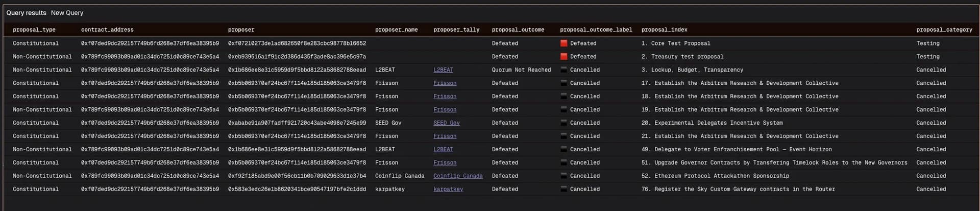980x211 pixels.
Task: Open L2BEAT link in Event Horizon row
Action: click(443, 150)
